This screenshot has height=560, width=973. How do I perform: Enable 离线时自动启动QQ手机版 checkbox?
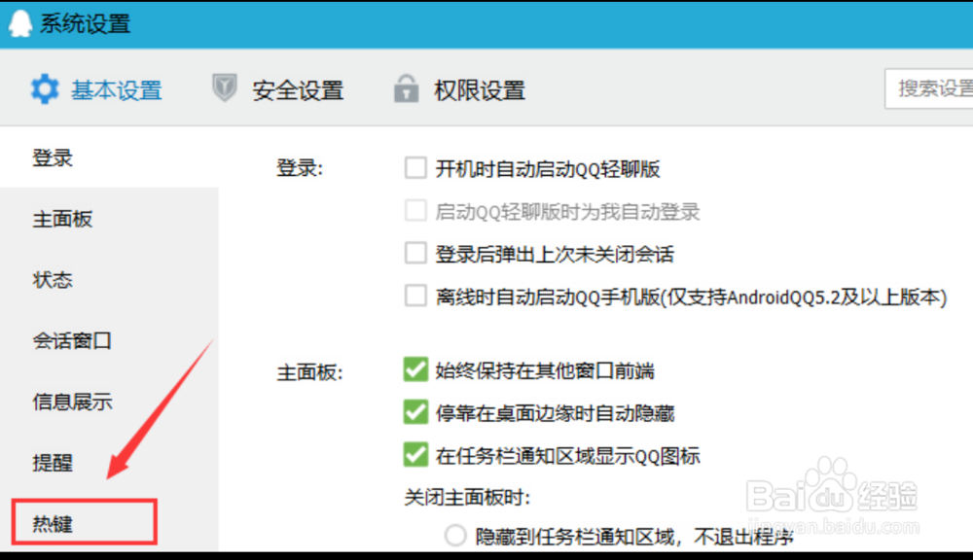point(415,296)
